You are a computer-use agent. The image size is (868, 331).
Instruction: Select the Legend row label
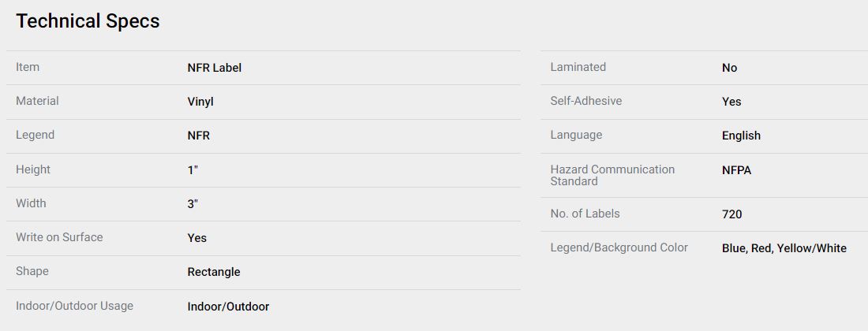pyautogui.click(x=35, y=135)
